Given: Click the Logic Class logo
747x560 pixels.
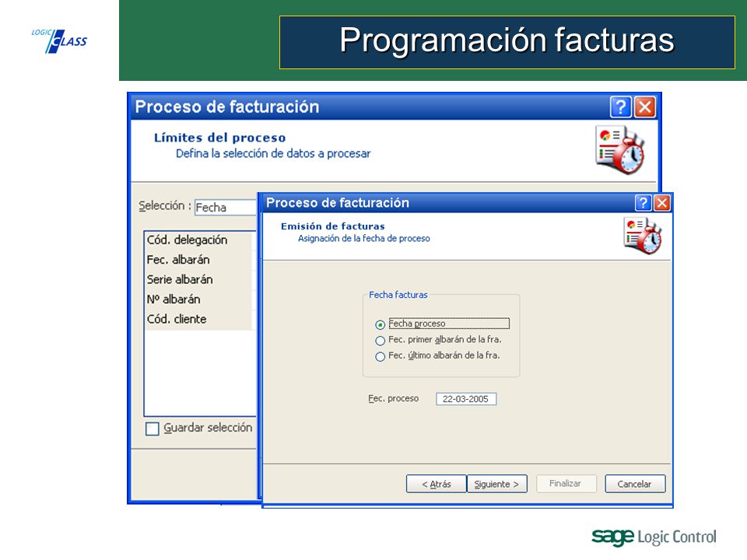Looking at the screenshot, I should [x=59, y=40].
